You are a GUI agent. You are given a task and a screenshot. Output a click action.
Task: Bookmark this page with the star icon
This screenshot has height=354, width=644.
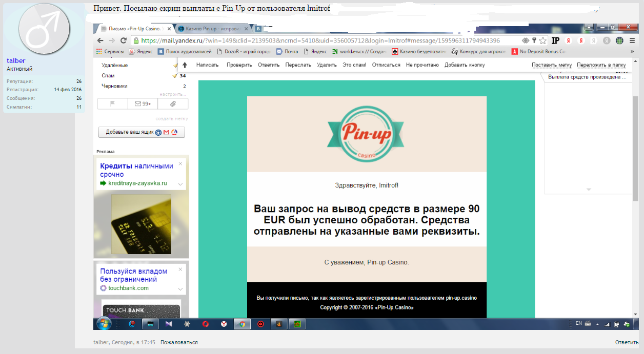[542, 40]
